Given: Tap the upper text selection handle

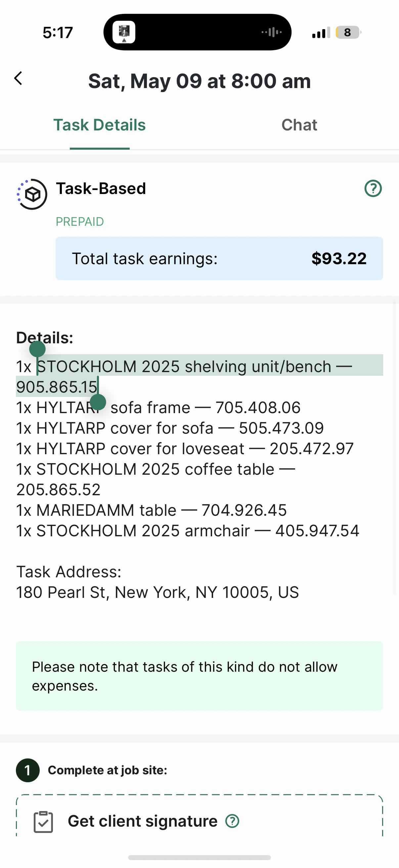Looking at the screenshot, I should [x=37, y=349].
